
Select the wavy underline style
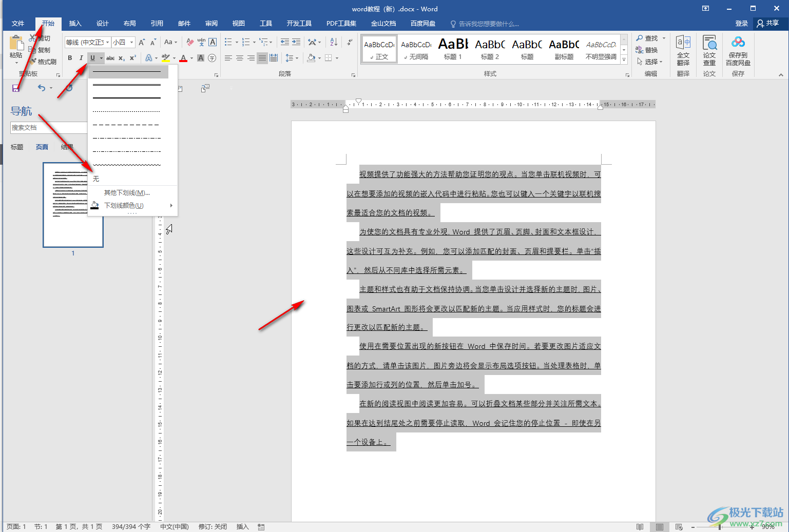pos(127,165)
